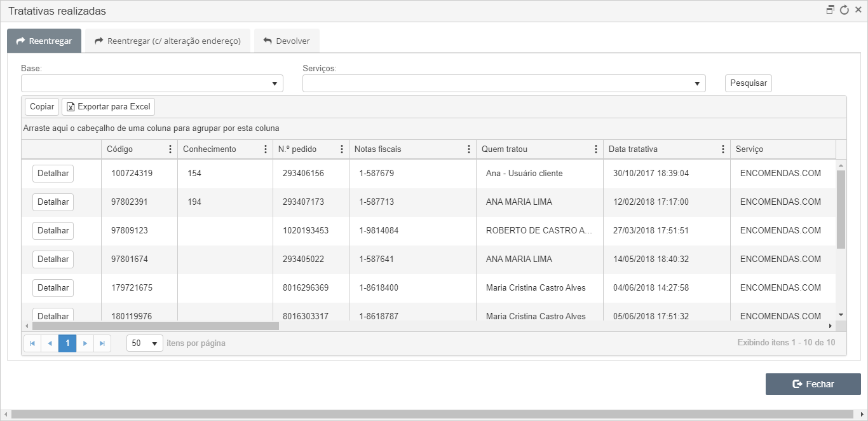The image size is (868, 421).
Task: Open Reentregar (c/ alteração endereço) tab
Action: 168,41
